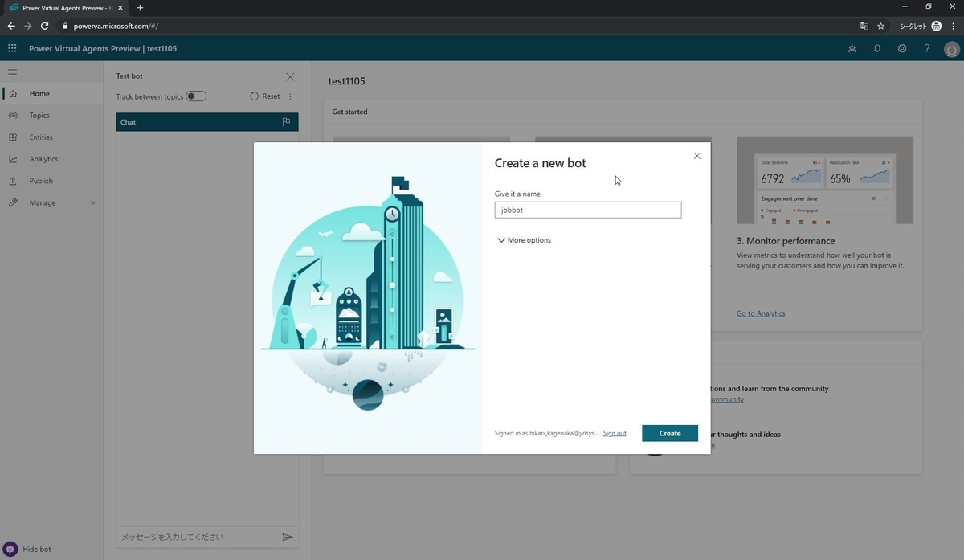Reset the test bot conversation
Viewport: 964px width, 560px height.
tap(265, 96)
